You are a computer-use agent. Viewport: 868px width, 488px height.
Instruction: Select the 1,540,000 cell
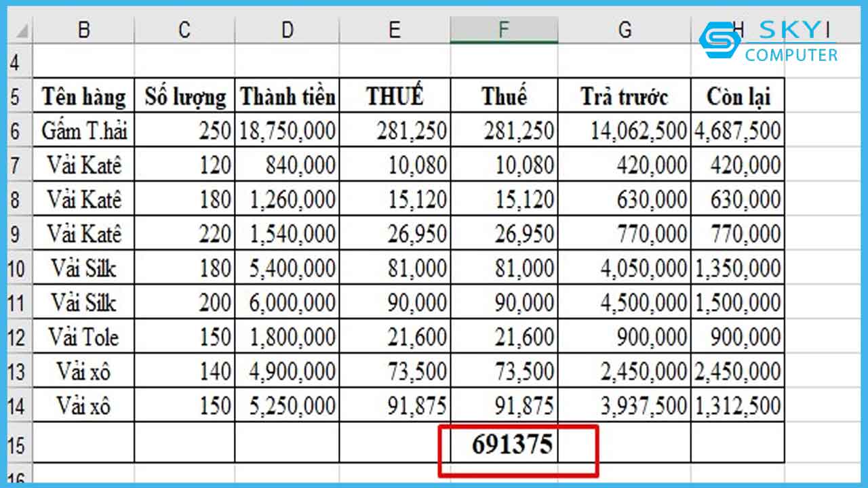288,234
